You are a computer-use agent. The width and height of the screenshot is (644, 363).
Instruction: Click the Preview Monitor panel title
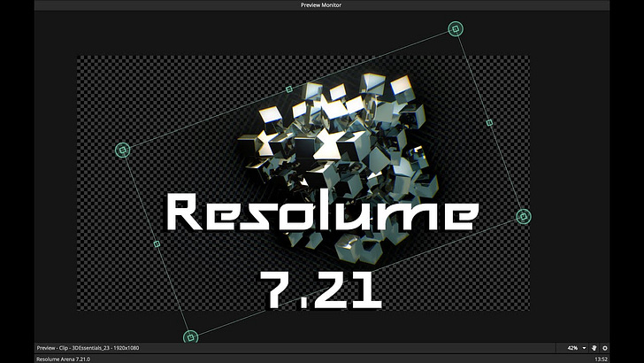(321, 5)
